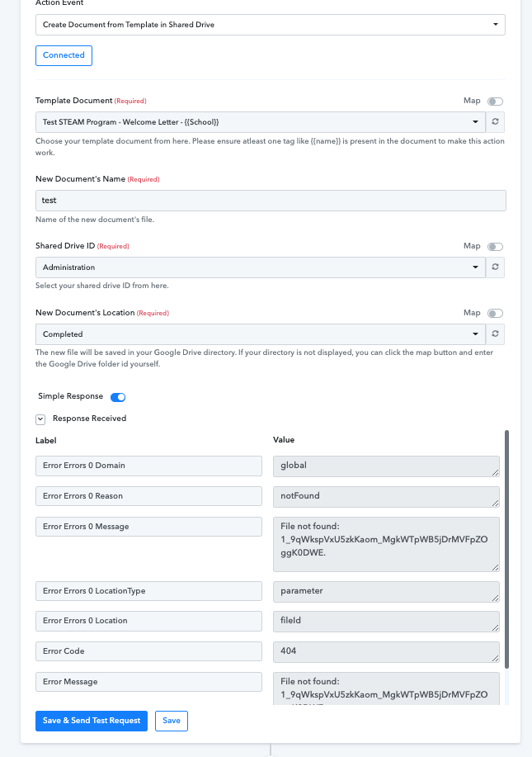Toggle Map switch for Shared Drive ID
532x757 pixels.
(x=496, y=247)
